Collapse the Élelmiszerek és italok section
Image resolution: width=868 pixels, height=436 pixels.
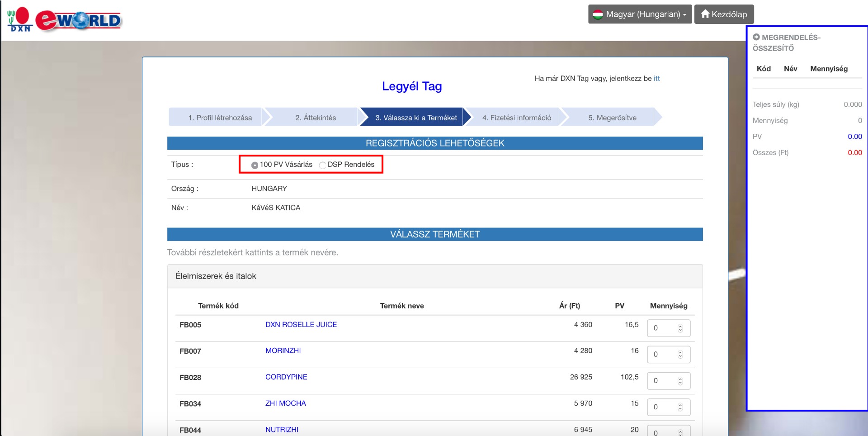click(x=216, y=276)
